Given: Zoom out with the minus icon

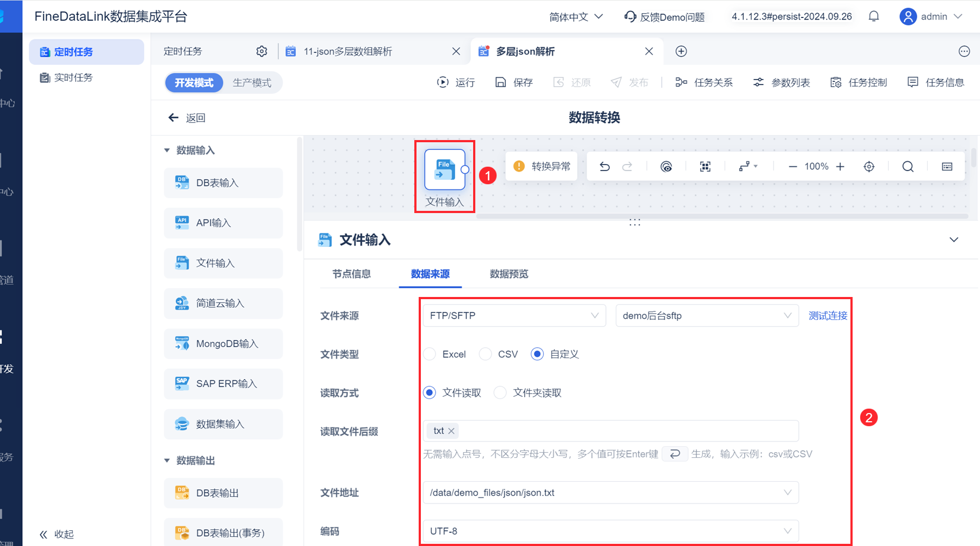Looking at the screenshot, I should 793,166.
